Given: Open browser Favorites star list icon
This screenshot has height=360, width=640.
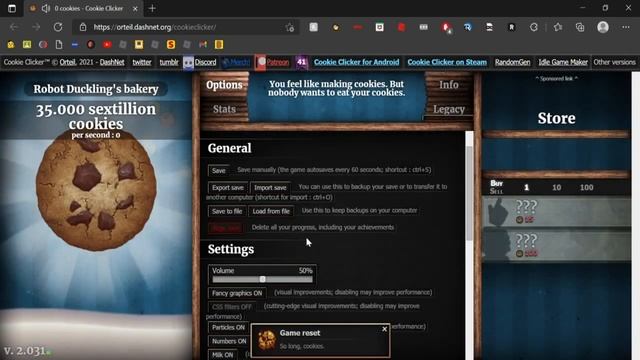Looking at the screenshot, I should [x=558, y=27].
